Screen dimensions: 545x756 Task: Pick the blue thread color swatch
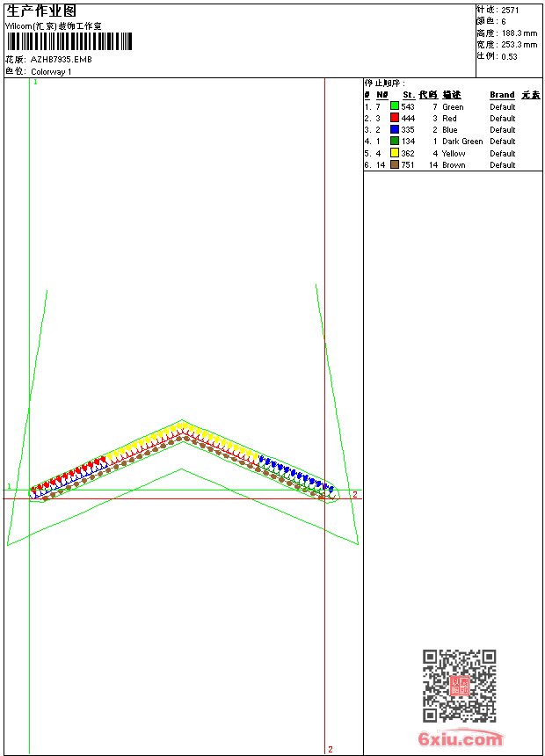click(x=395, y=129)
